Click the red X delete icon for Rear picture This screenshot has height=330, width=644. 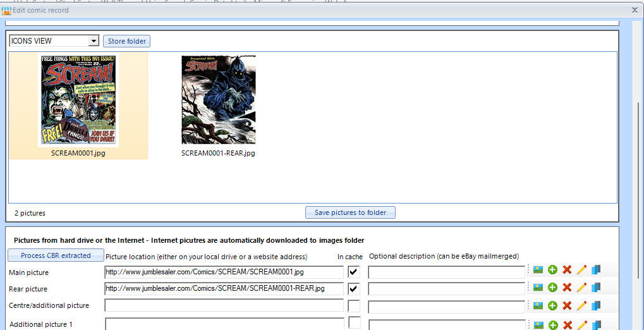coord(567,287)
